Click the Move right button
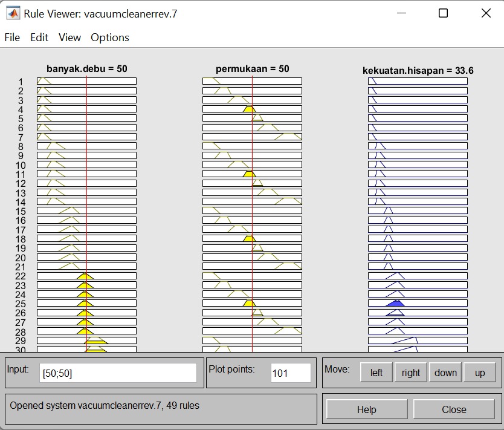Image resolution: width=504 pixels, height=430 pixels. (411, 373)
